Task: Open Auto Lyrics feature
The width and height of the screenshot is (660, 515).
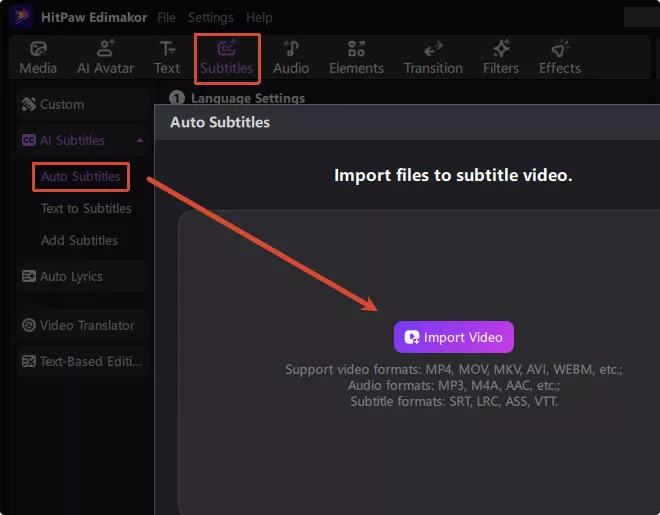Action: (x=82, y=276)
